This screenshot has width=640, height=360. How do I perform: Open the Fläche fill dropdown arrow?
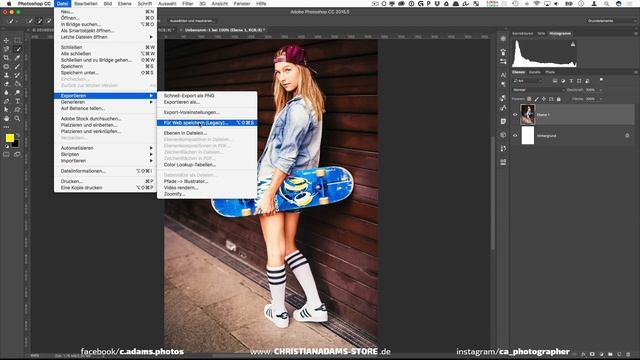pyautogui.click(x=600, y=99)
